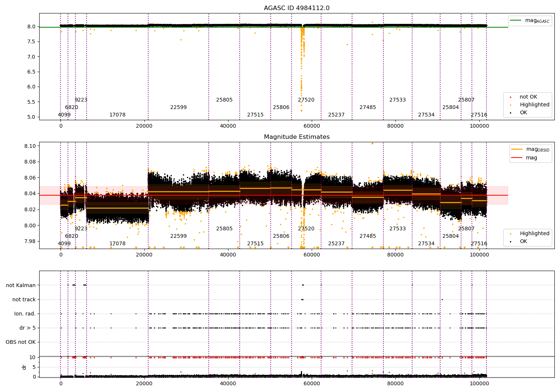Click the 8.02 y-axis tick label

coord(30,209)
